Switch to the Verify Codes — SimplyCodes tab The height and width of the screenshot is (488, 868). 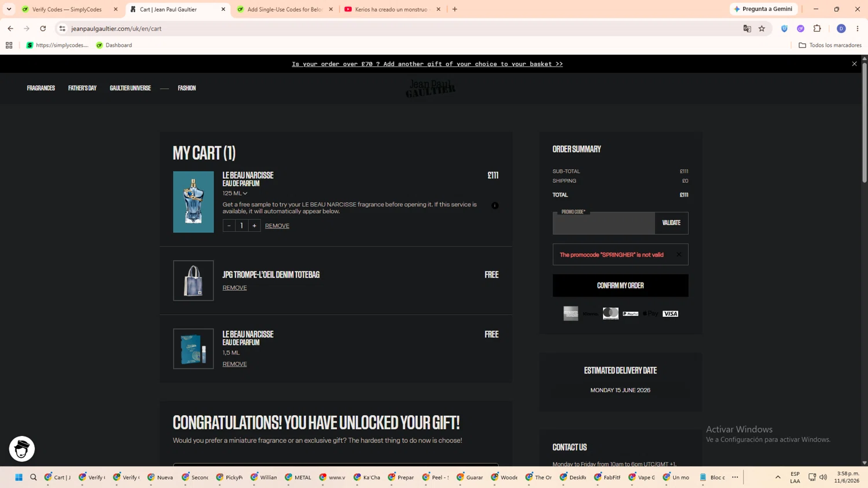(69, 9)
